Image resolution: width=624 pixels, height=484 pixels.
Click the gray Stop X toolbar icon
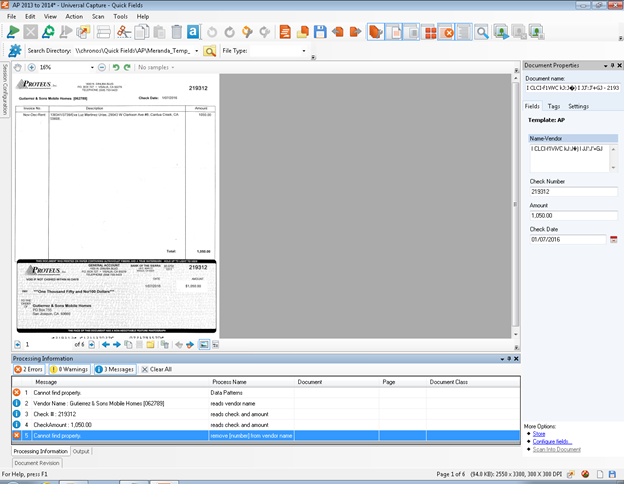pyautogui.click(x=30, y=32)
